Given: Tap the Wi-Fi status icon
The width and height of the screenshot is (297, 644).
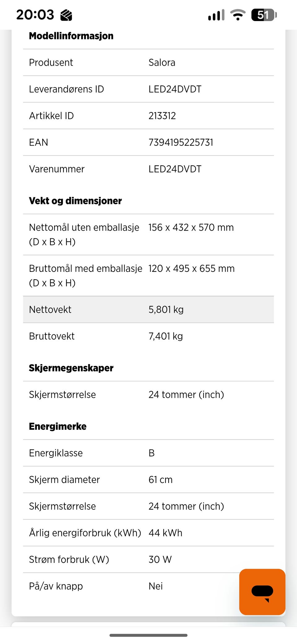Looking at the screenshot, I should pyautogui.click(x=238, y=15).
